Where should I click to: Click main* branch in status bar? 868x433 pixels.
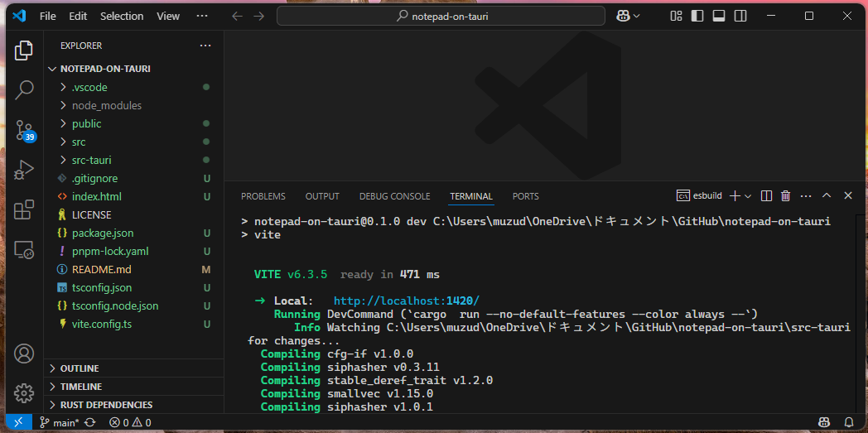click(60, 422)
